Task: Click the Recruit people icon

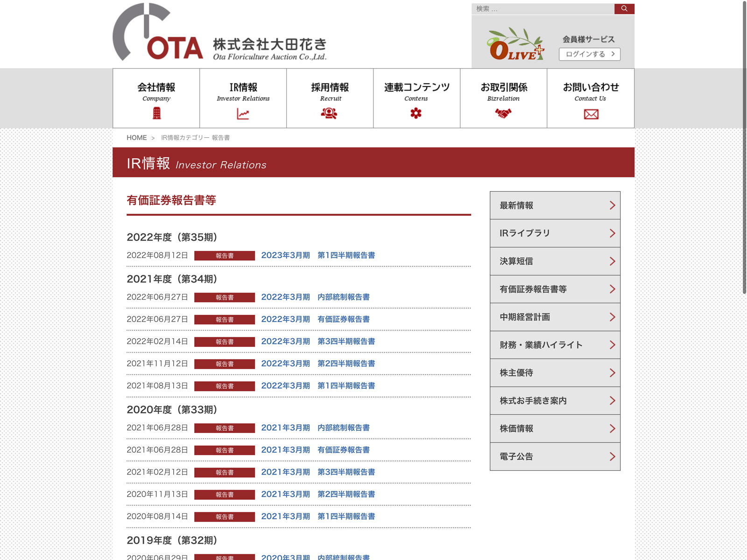Action: tap(329, 113)
